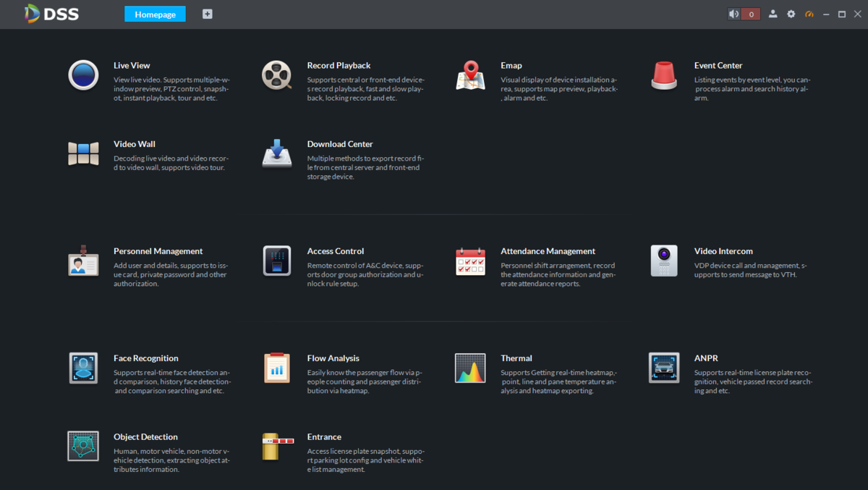Click Attendance Management description about shift arrangement
This screenshot has height=490, width=868.
click(558, 275)
